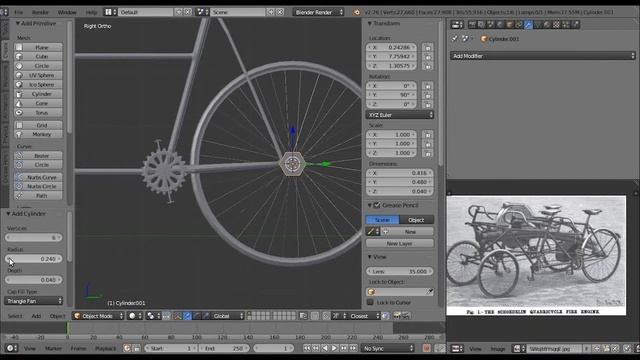Add a Cube mesh primitive
Image resolution: width=640 pixels, height=360 pixels.
pos(38,56)
